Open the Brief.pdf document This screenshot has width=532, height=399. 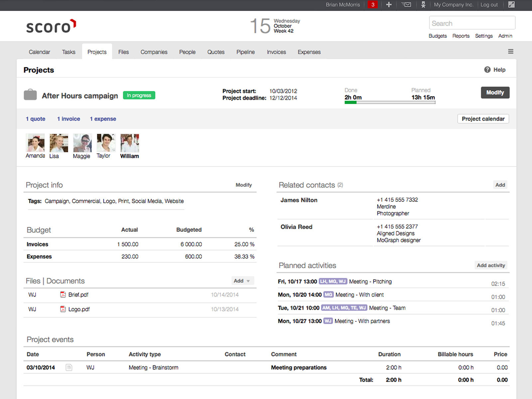(x=78, y=295)
